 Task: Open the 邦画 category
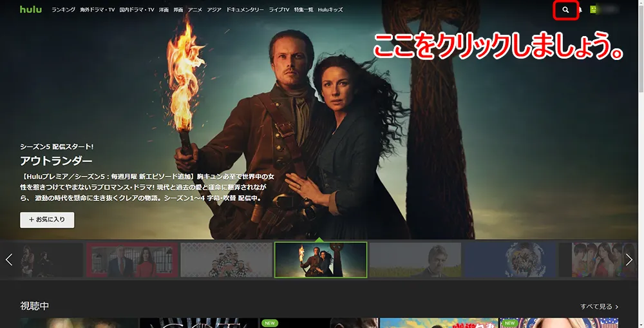click(178, 10)
